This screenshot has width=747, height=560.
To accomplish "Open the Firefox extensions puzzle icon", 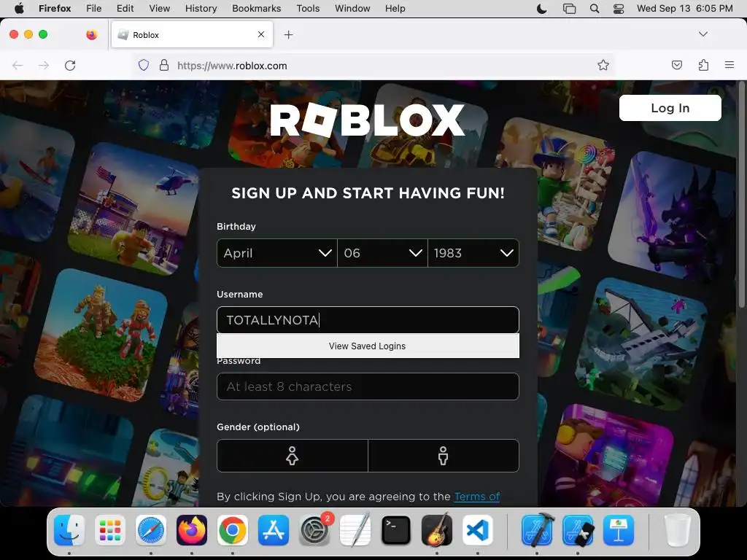I will pyautogui.click(x=703, y=65).
